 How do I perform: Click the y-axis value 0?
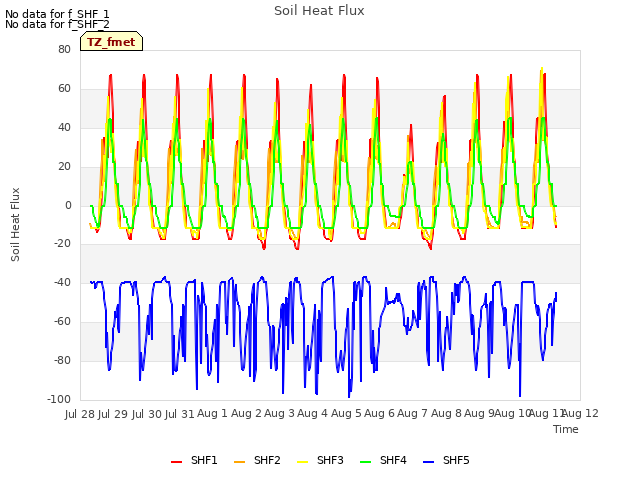68,206
